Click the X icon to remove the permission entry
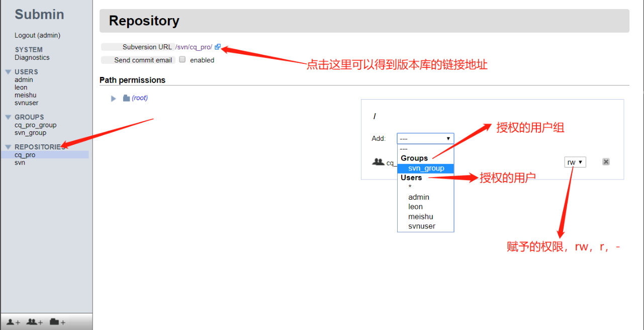644x330 pixels. tap(606, 161)
